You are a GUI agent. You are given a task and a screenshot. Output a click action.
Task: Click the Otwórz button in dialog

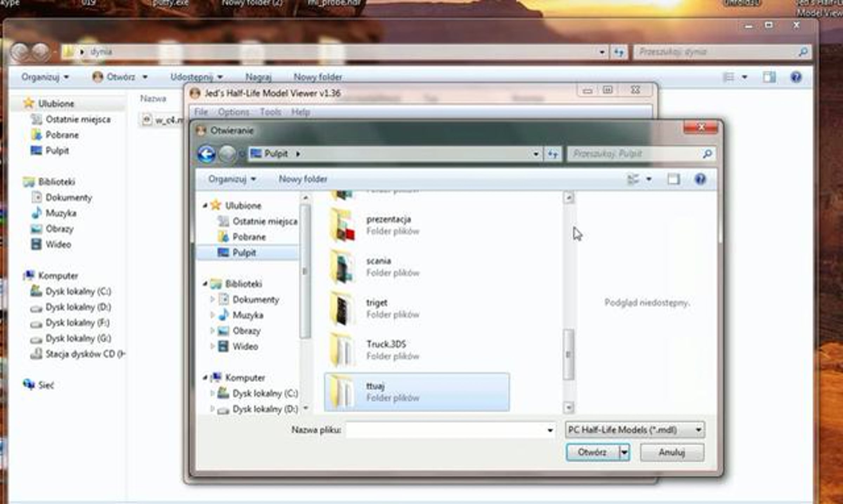point(593,452)
